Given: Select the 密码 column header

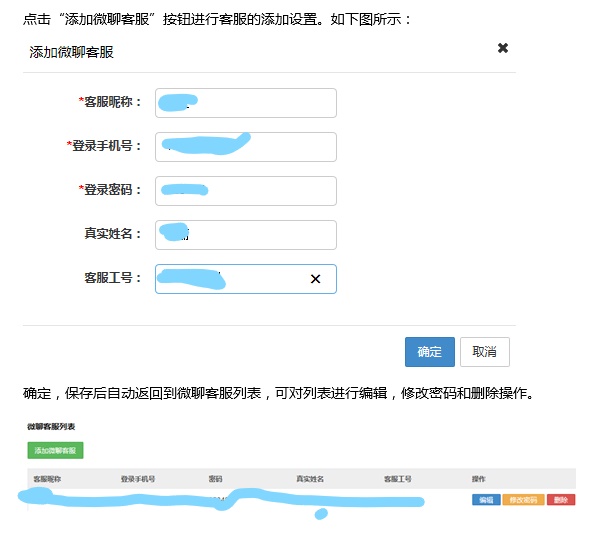Looking at the screenshot, I should (x=215, y=479).
